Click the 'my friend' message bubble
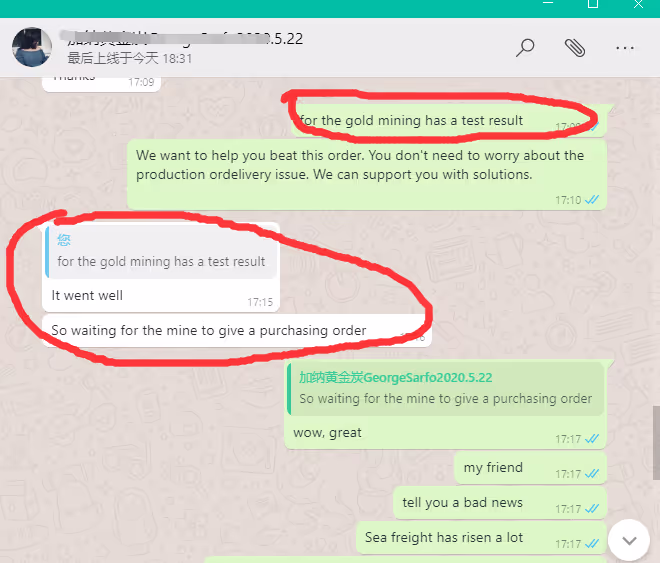Image resolution: width=660 pixels, height=563 pixels. click(x=530, y=468)
